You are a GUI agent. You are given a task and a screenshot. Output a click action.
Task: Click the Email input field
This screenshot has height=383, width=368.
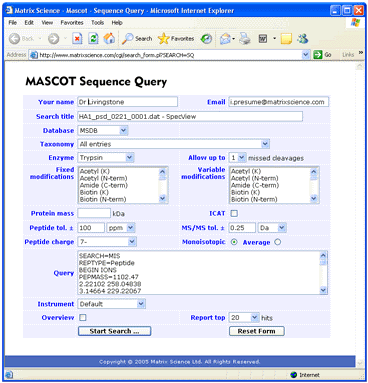pos(279,102)
